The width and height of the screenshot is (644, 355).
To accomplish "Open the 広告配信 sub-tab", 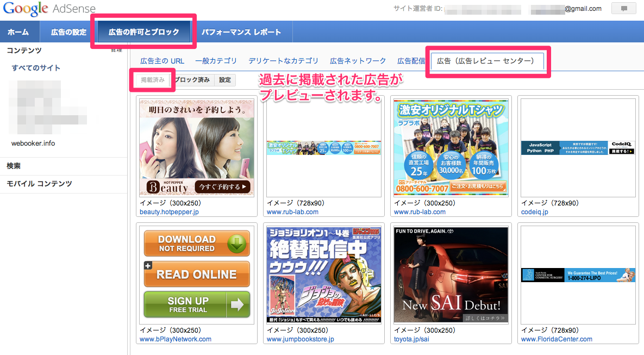I will 411,61.
